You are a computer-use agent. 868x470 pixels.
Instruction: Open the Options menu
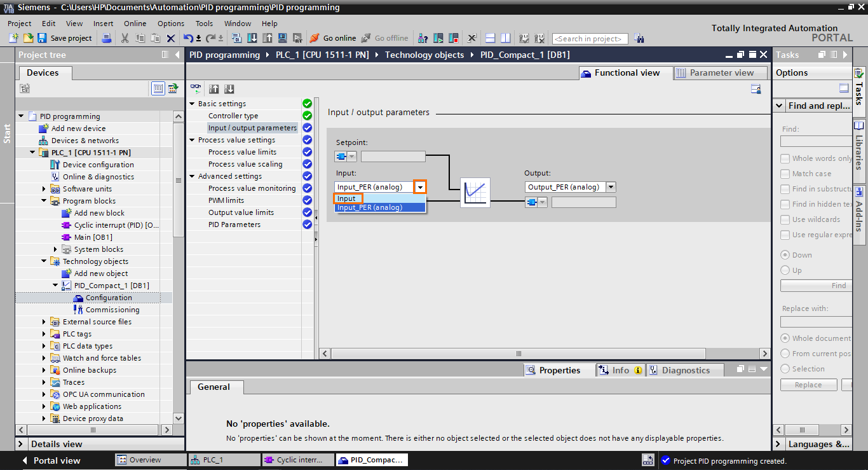170,23
